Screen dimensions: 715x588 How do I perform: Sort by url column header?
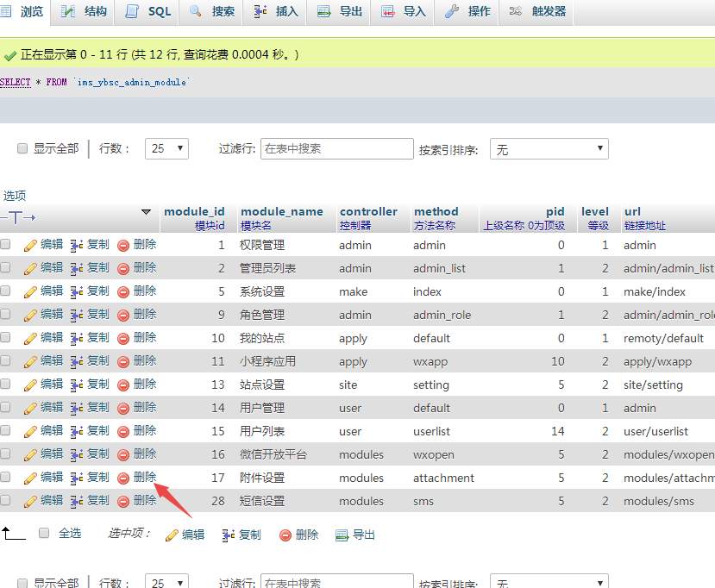pos(632,211)
